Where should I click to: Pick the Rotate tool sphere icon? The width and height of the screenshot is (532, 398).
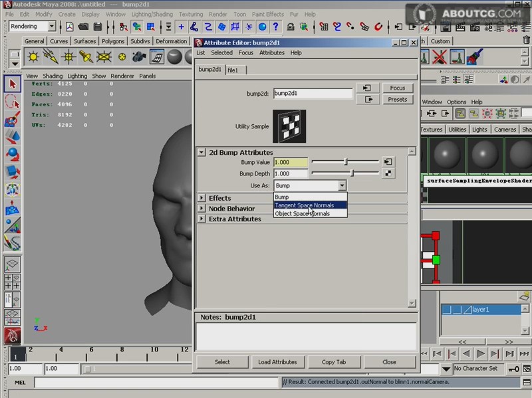tap(13, 155)
